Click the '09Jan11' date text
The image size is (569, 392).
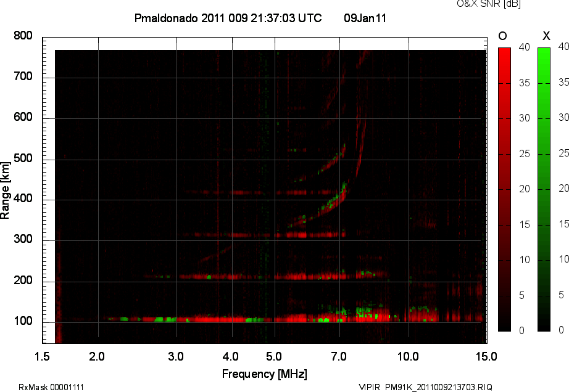[x=365, y=18]
